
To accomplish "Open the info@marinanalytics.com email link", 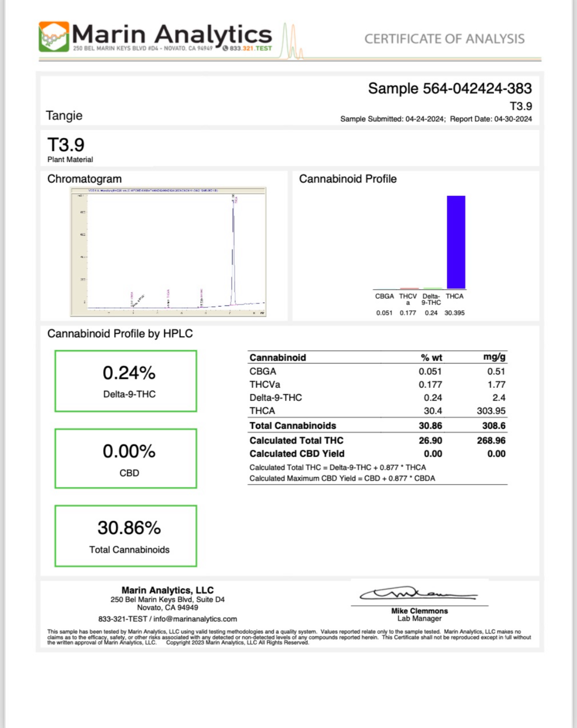I will pyautogui.click(x=195, y=619).
